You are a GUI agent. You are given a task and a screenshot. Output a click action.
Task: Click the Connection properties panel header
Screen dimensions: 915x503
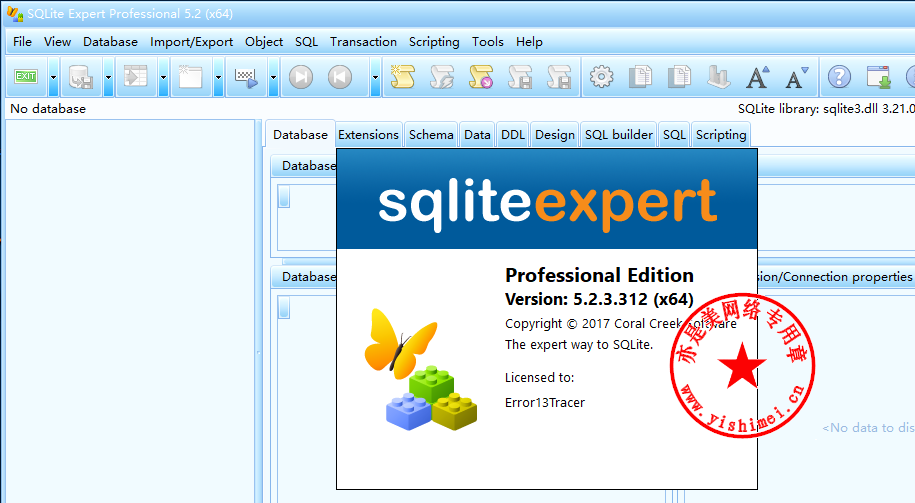click(836, 277)
